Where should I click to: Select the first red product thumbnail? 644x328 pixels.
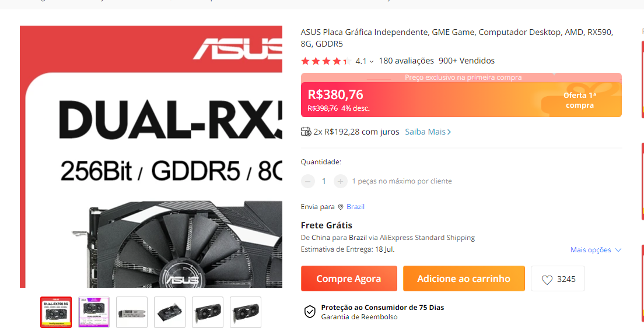coord(56,312)
